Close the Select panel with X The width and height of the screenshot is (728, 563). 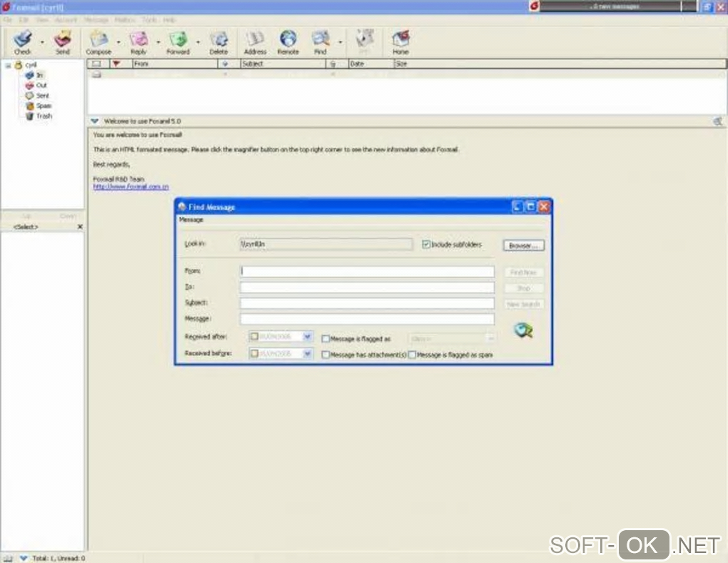[x=80, y=226]
